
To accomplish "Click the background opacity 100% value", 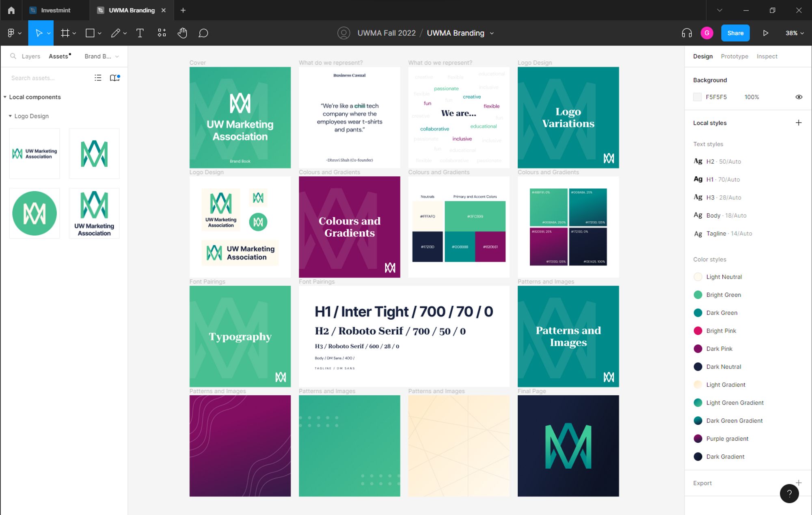I will tap(752, 97).
